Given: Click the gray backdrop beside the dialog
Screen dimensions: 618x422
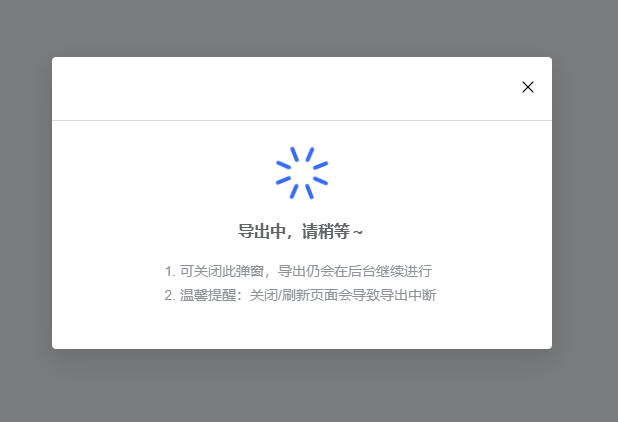Looking at the screenshot, I should coord(26,203).
